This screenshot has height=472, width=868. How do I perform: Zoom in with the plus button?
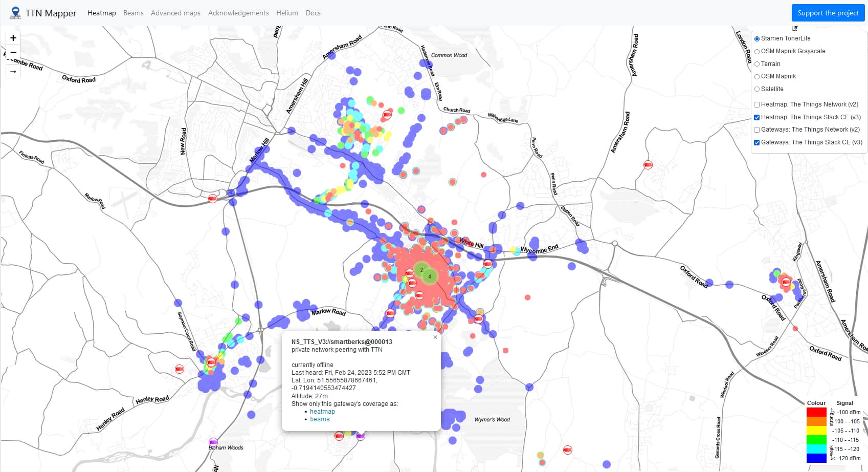point(13,38)
